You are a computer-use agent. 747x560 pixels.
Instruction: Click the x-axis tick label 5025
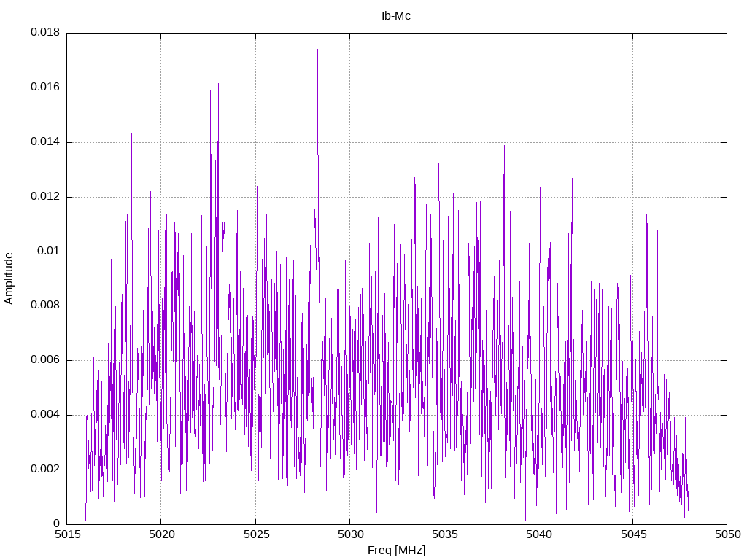coord(256,534)
